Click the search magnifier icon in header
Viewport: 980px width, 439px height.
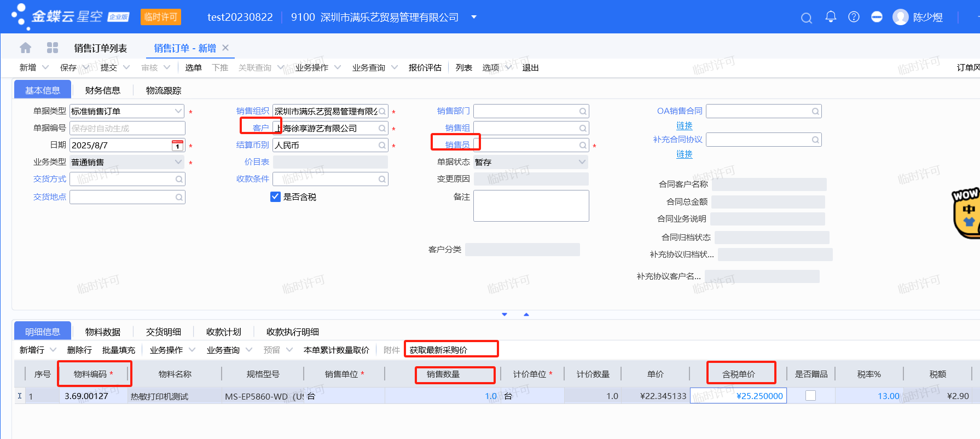click(x=806, y=18)
